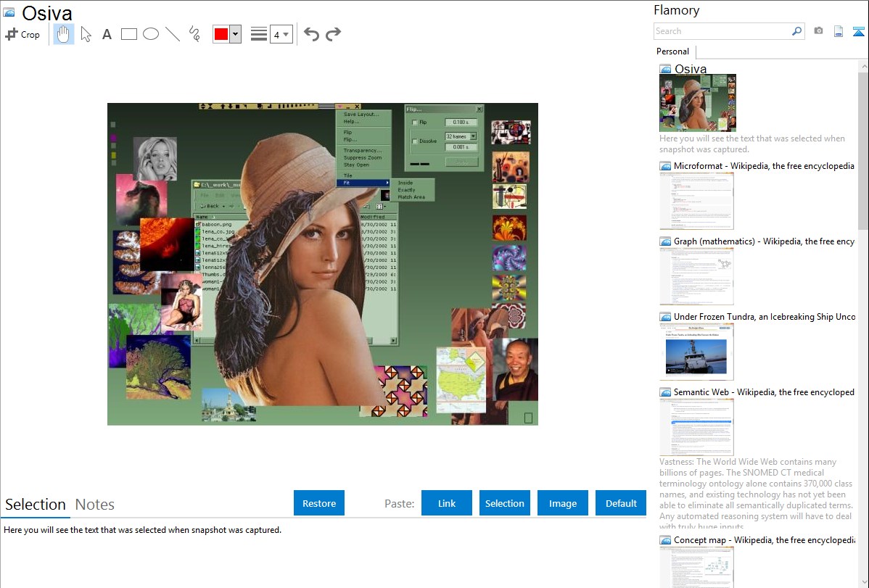Paste as Link button

tap(447, 503)
